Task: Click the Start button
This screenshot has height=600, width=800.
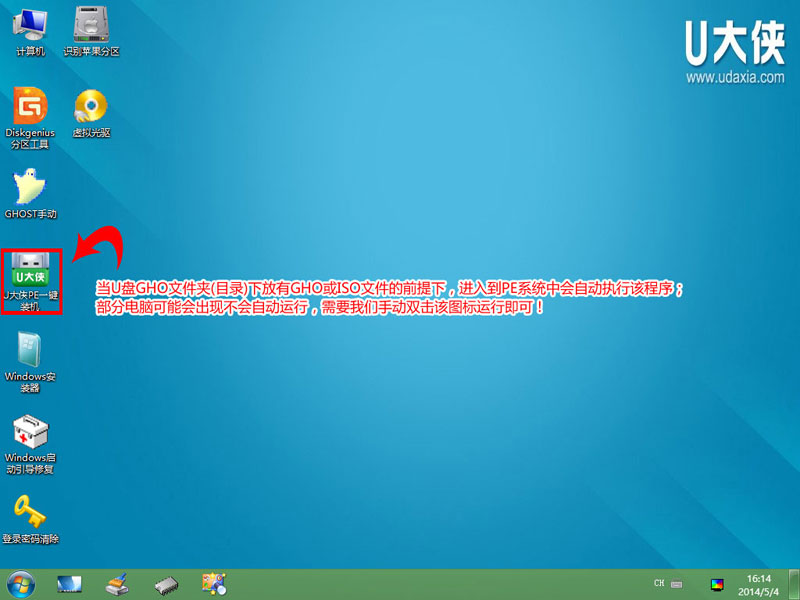Action: point(20,585)
